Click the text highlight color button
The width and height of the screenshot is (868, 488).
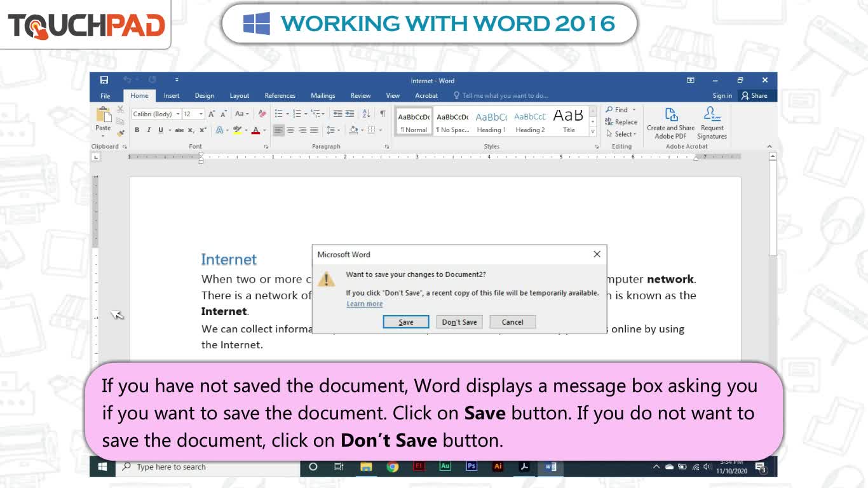pyautogui.click(x=237, y=130)
